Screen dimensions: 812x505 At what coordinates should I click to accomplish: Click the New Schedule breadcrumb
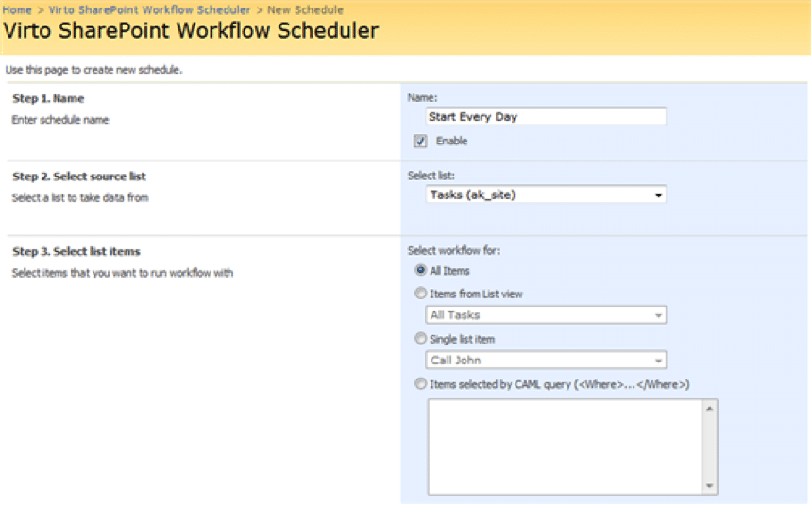pyautogui.click(x=306, y=9)
